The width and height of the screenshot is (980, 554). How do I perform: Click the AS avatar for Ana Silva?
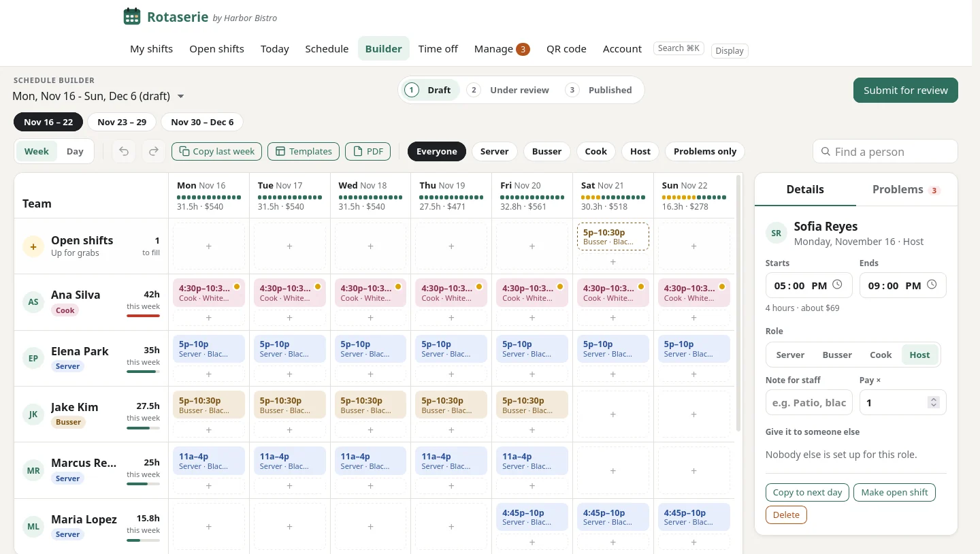[x=33, y=302]
